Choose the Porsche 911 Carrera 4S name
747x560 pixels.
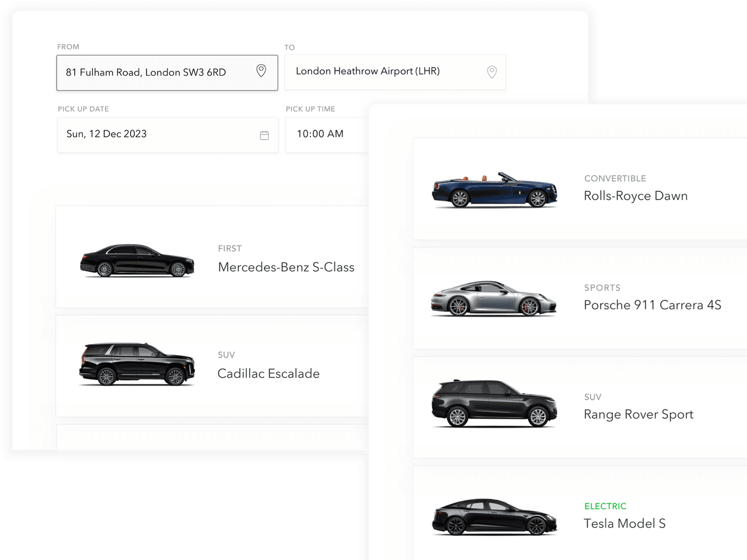[652, 305]
